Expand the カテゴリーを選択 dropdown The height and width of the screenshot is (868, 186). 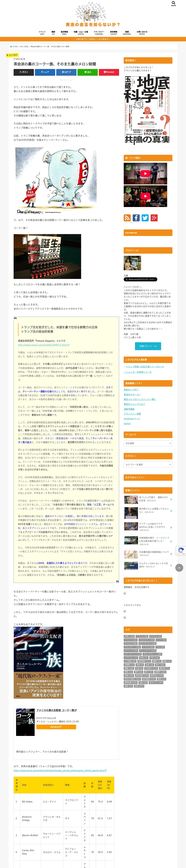[x=148, y=464]
